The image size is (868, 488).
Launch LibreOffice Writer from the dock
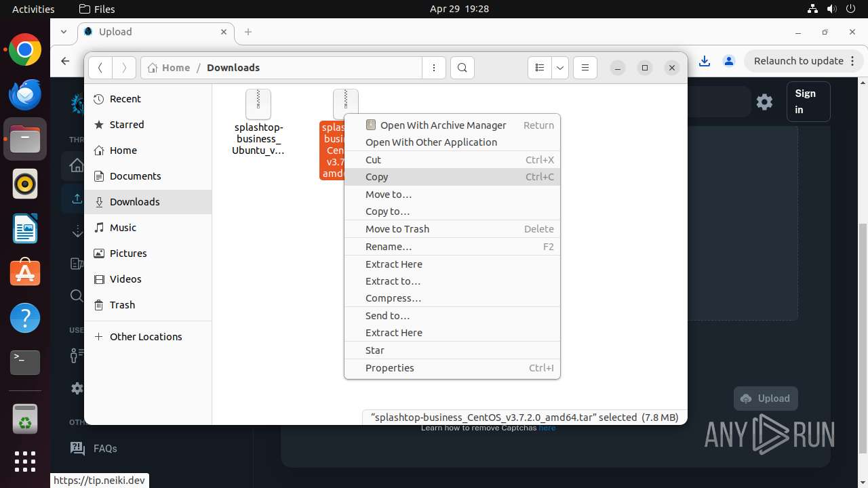25,228
